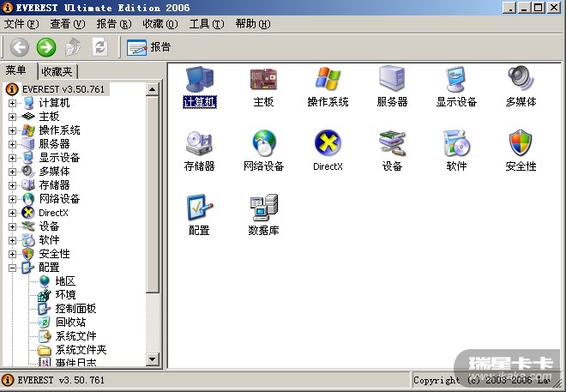Select DirectX label in the tree
Screen dimensions: 566x392
point(53,213)
